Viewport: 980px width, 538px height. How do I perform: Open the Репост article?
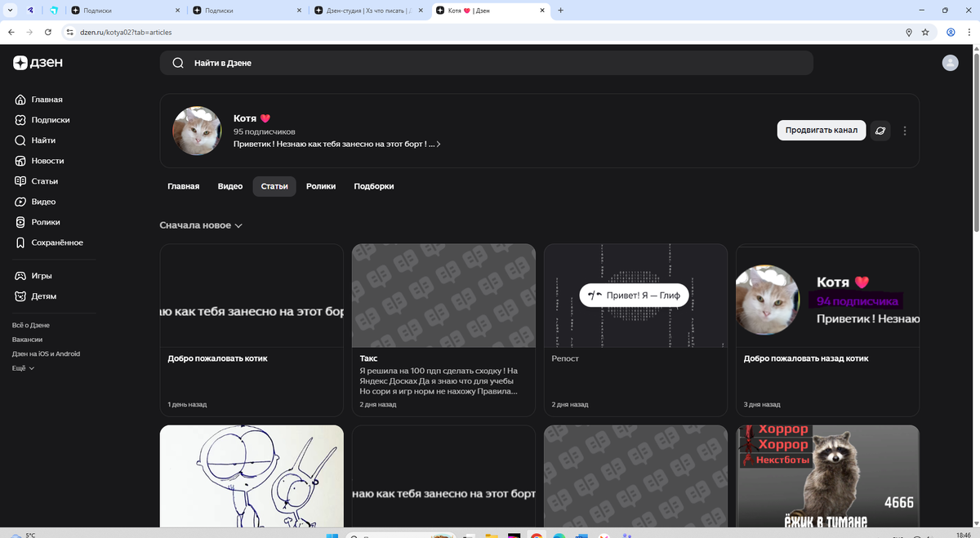click(565, 358)
